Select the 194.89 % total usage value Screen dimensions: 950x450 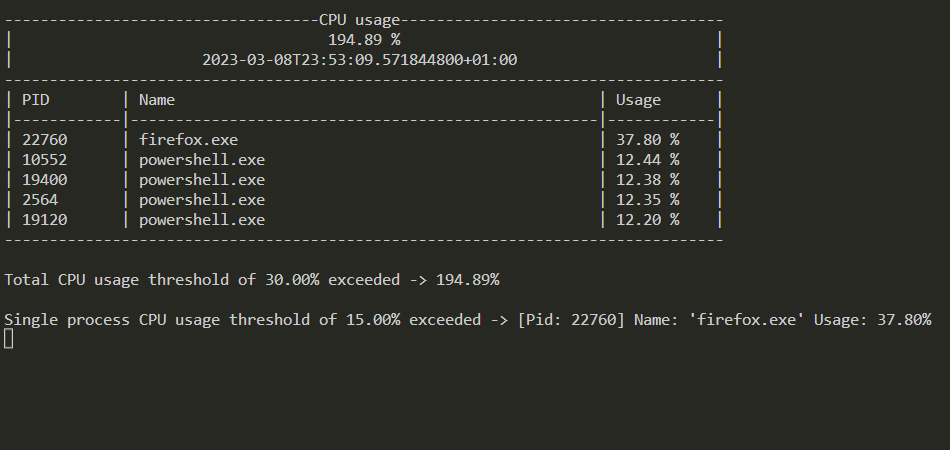click(x=364, y=40)
